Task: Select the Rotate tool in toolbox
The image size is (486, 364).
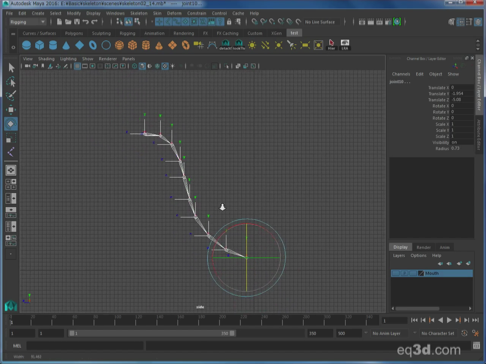Action: [x=11, y=124]
